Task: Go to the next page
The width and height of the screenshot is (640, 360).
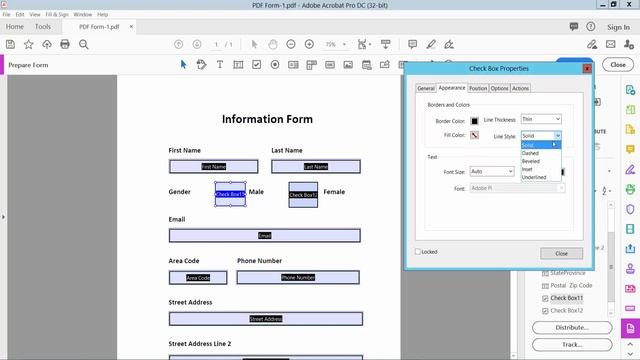Action: 197,44
